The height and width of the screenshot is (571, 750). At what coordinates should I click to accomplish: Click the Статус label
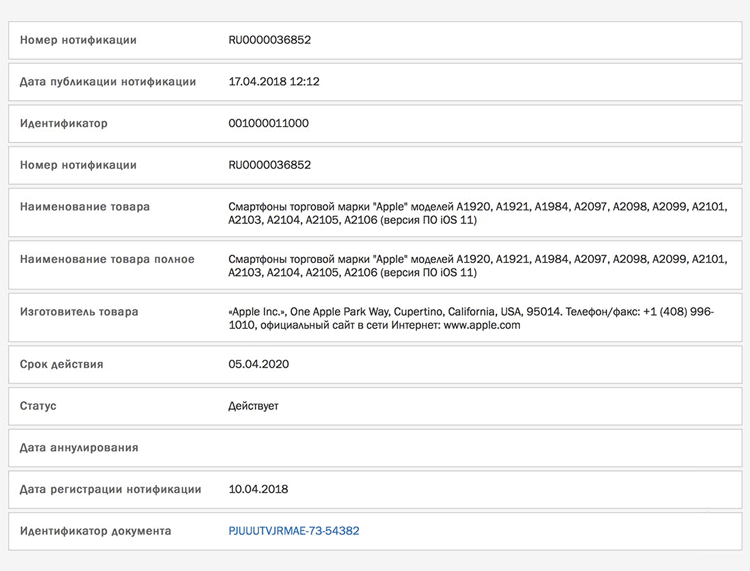coord(38,406)
